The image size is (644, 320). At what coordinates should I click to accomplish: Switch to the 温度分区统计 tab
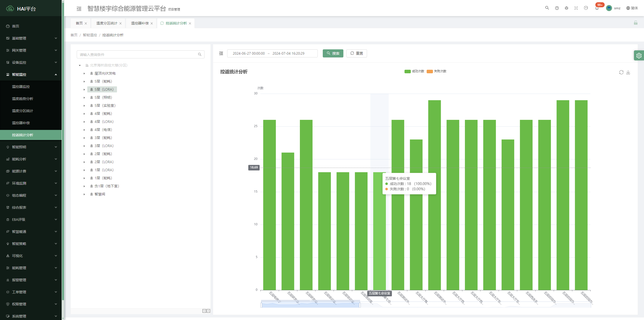coord(107,23)
